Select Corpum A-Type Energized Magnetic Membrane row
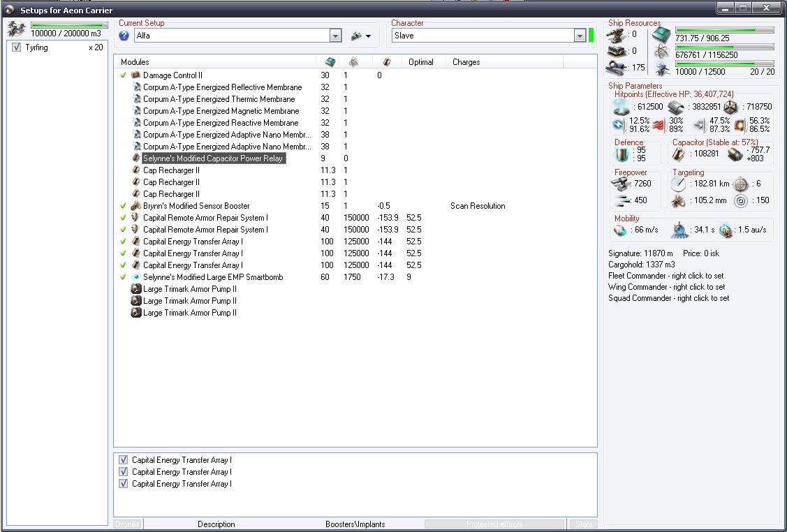This screenshot has height=532, width=787. (221, 111)
